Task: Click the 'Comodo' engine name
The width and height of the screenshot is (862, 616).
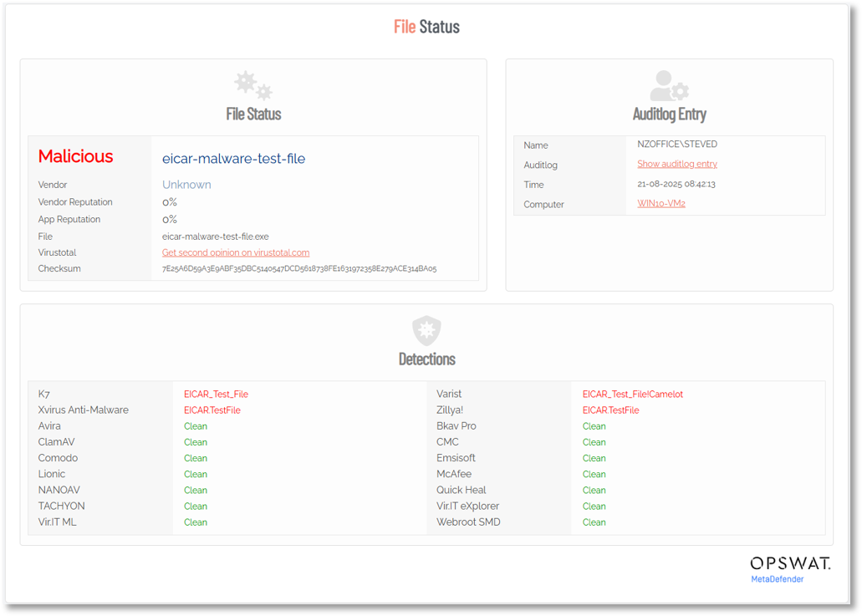Action: click(58, 458)
